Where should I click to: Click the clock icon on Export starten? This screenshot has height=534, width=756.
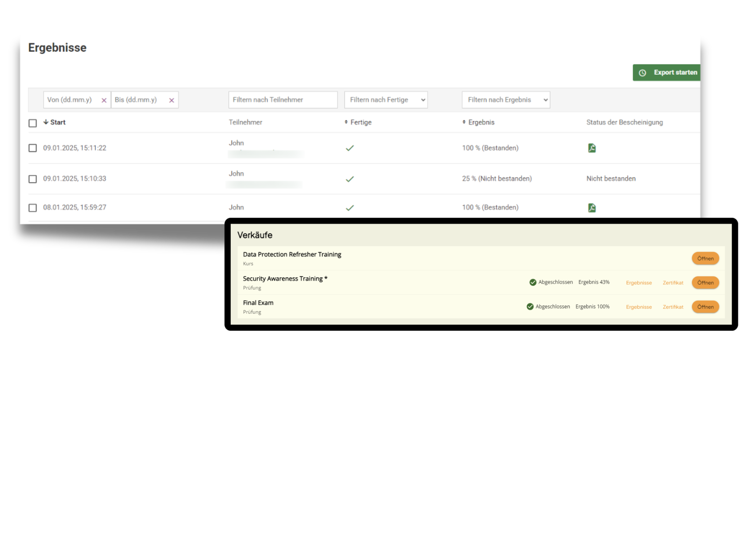point(643,73)
